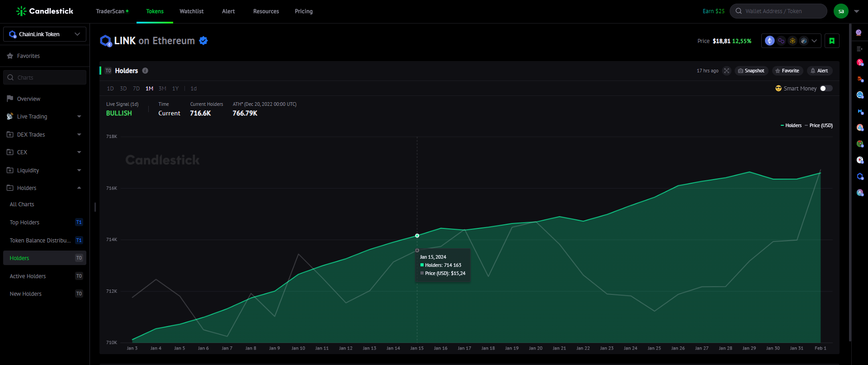
Task: Enable the Smart Money toggle
Action: 826,89
